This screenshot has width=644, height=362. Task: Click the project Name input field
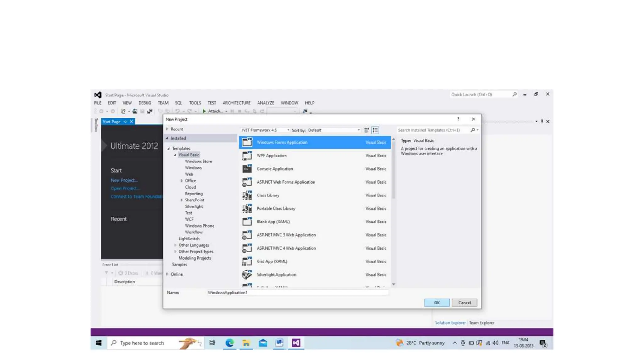tap(297, 293)
